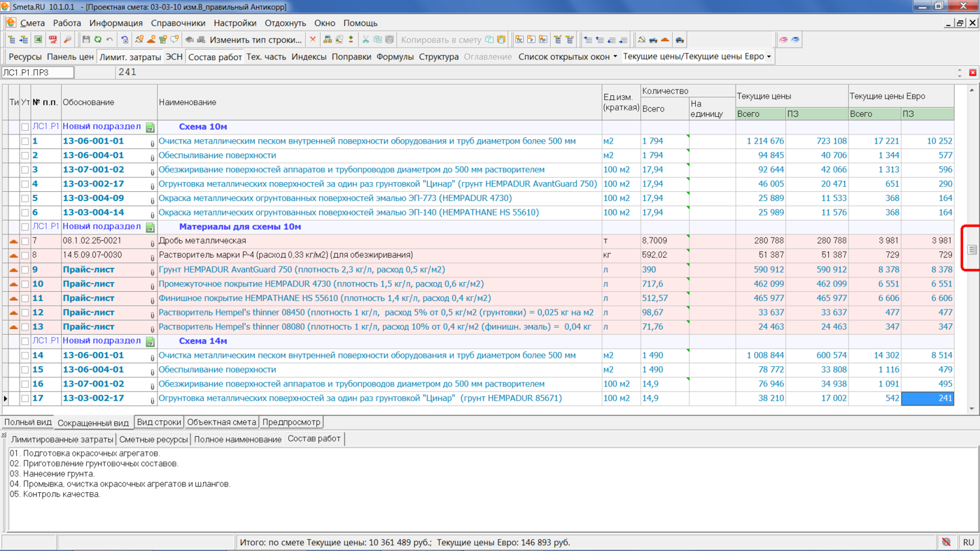The width and height of the screenshot is (980, 551).
Task: Click the undo arrow toolbar icon
Action: pyautogui.click(x=110, y=40)
